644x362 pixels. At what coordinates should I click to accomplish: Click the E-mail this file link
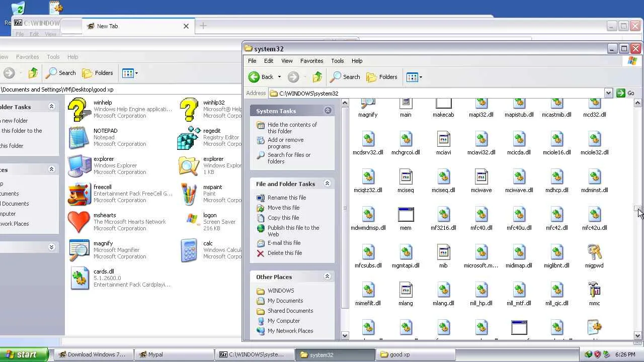pyautogui.click(x=284, y=243)
